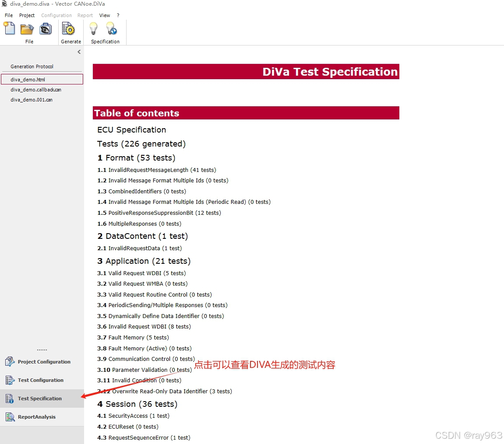
Task: Click the Test Configuration sidebar icon
Action: pyautogui.click(x=10, y=380)
